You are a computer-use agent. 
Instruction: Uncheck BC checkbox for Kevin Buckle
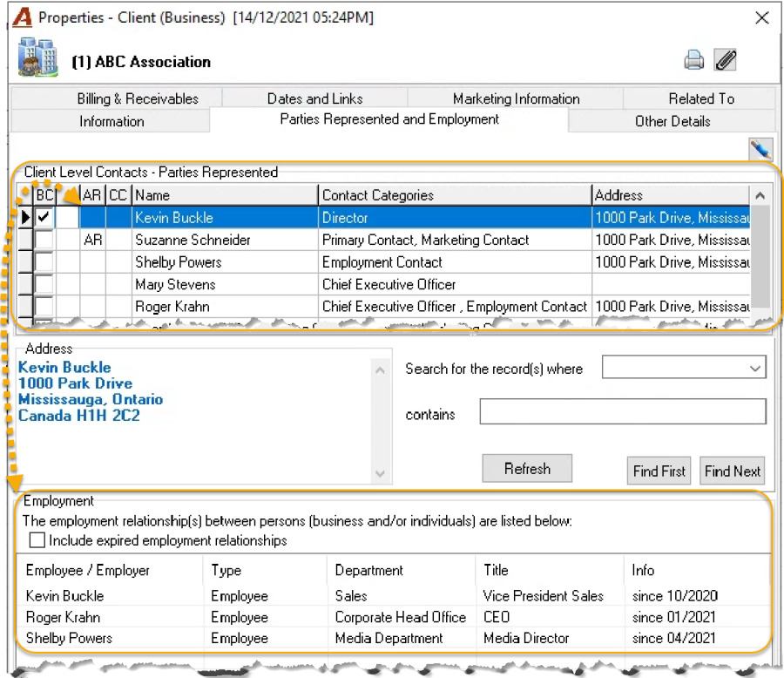[x=44, y=217]
